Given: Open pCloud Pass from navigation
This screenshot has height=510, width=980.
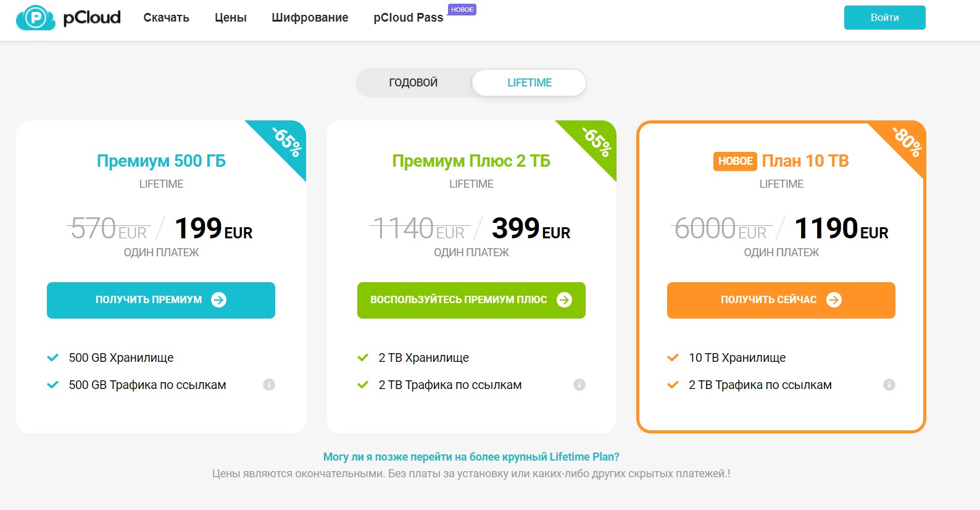Looking at the screenshot, I should coord(408,18).
